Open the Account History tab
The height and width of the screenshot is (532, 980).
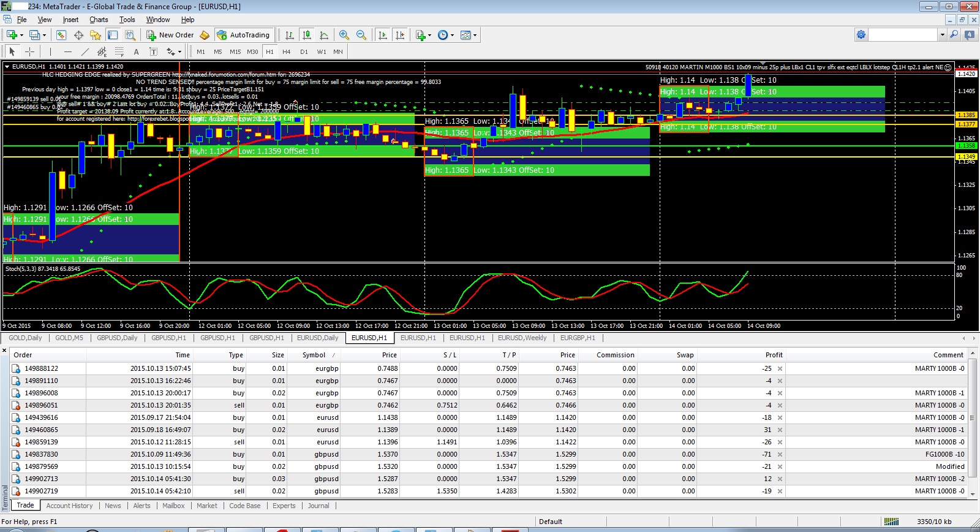[69, 506]
